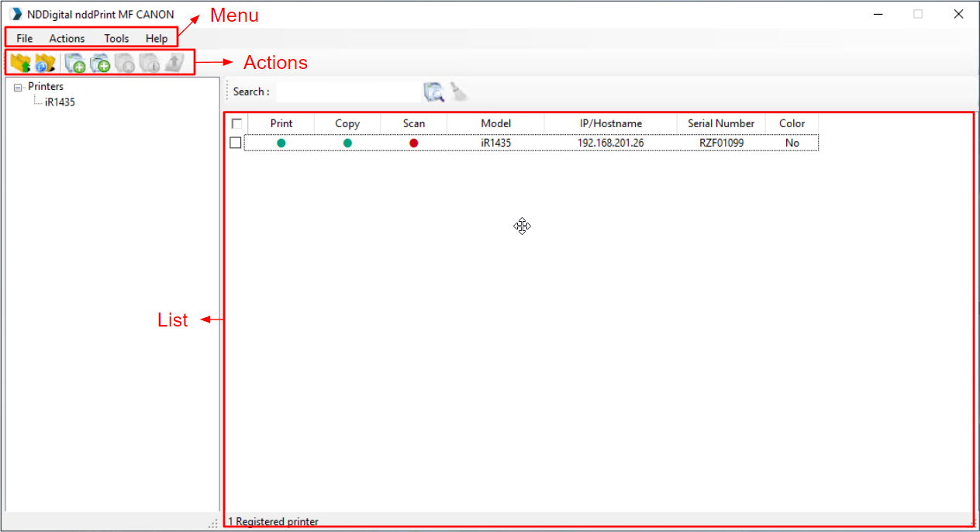Click the greyed-out remove printer icon
Viewport: 980px width, 532px height.
tap(125, 64)
